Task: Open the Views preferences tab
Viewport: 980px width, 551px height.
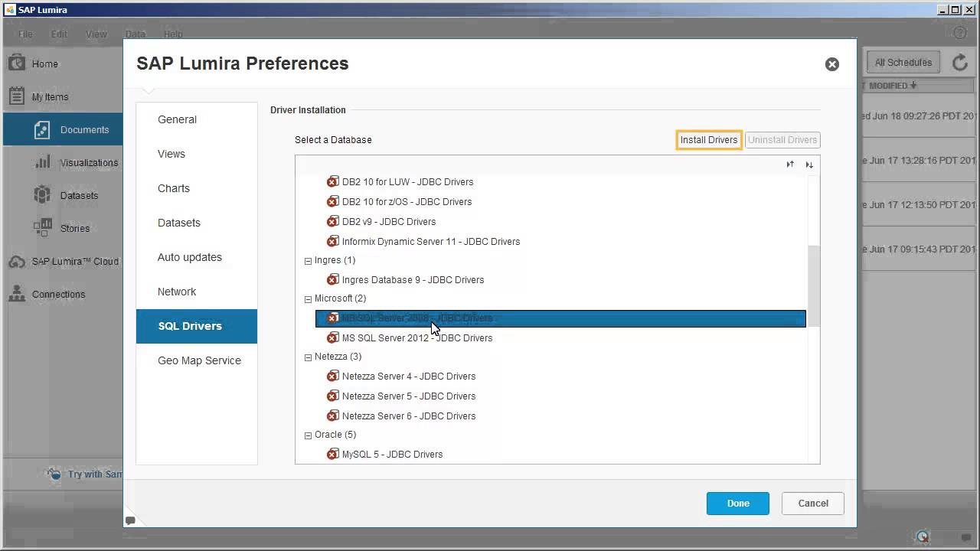Action: click(197, 154)
